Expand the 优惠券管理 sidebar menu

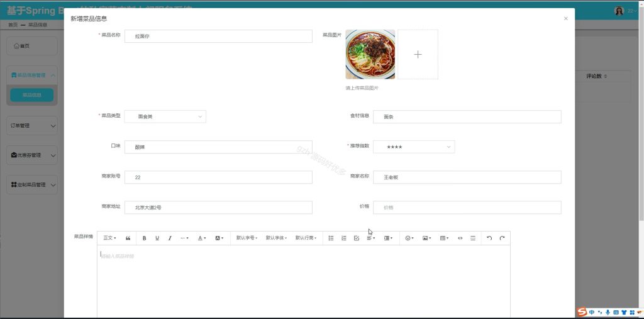tap(32, 155)
